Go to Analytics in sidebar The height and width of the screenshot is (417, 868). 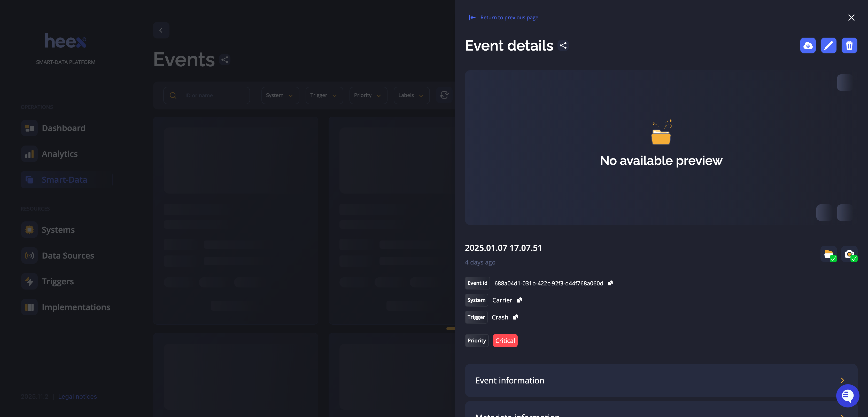(x=60, y=154)
